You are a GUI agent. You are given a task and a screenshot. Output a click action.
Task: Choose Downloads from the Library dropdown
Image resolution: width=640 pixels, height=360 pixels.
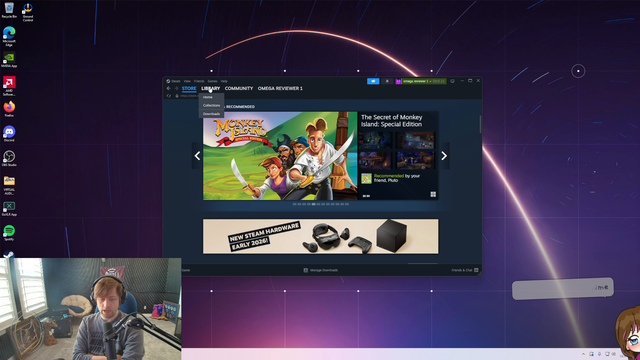pyautogui.click(x=211, y=114)
